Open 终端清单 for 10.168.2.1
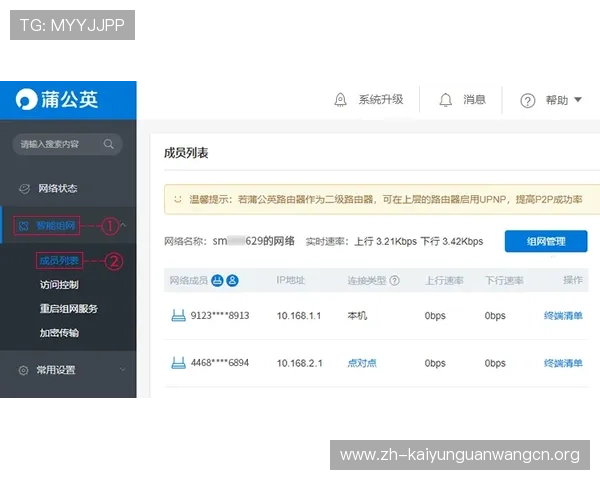 pos(563,363)
